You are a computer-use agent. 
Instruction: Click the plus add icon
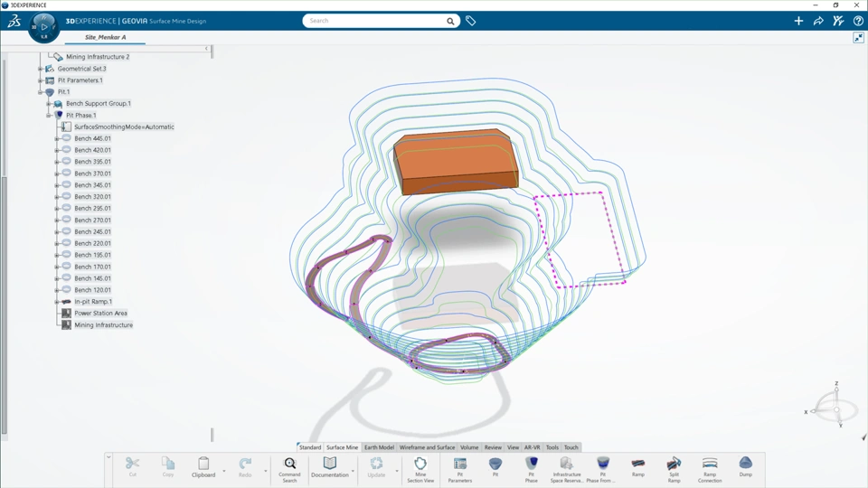(x=798, y=21)
